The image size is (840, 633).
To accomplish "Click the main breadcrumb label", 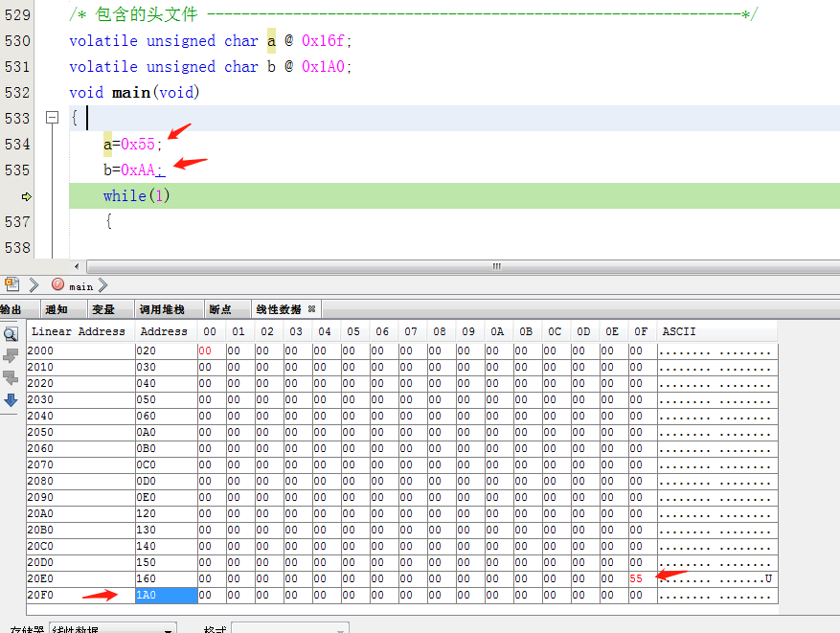I will click(x=80, y=287).
